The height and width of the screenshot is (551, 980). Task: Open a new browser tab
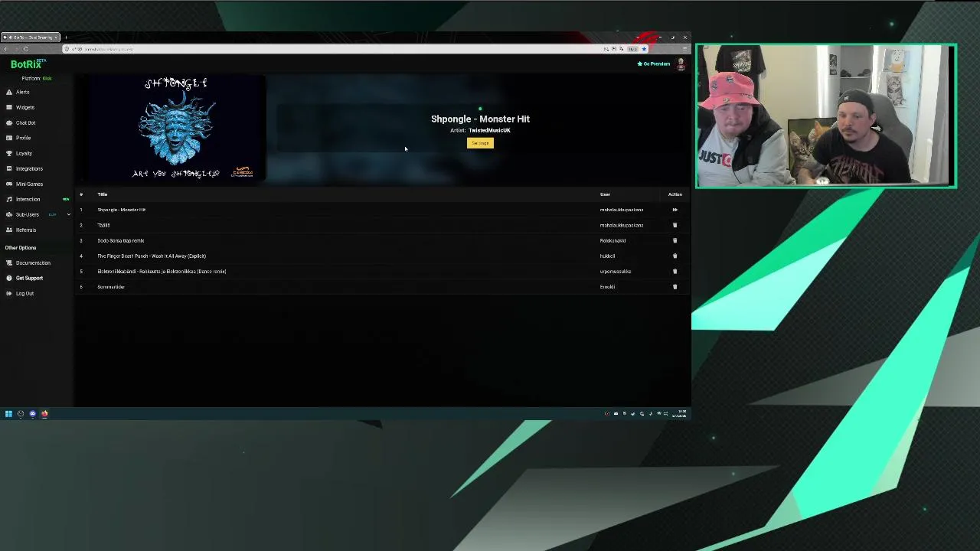tap(66, 37)
